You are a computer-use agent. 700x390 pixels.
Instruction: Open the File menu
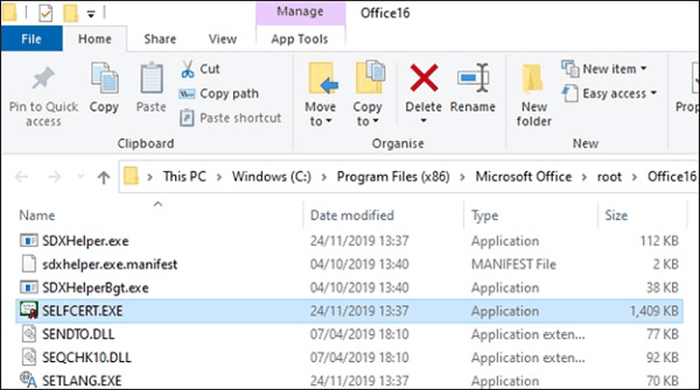(x=31, y=39)
